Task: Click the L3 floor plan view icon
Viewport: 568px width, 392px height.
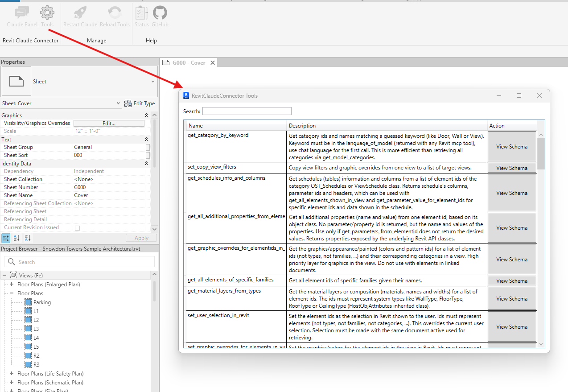Action: coord(28,329)
